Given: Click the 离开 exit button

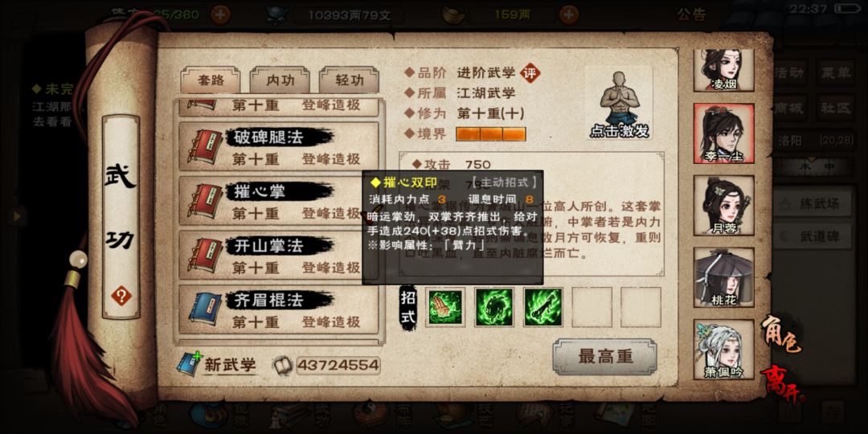Looking at the screenshot, I should (782, 385).
